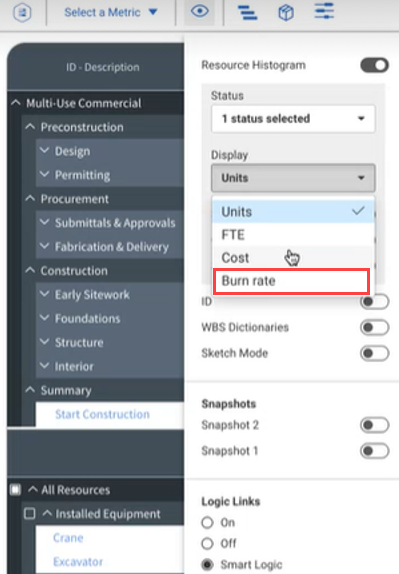Screen dimensions: 399x574
Task: Open the Select a Metric dropdown
Action: [x=111, y=12]
